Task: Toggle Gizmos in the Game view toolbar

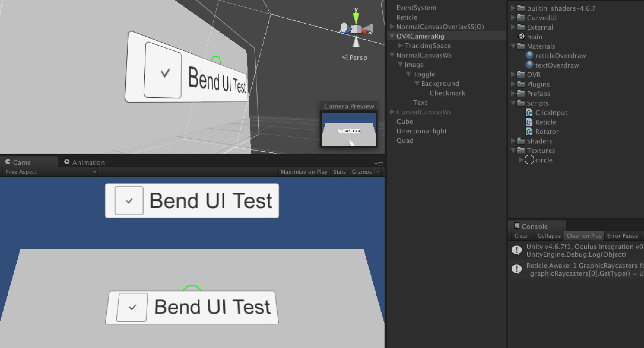Action: [x=362, y=172]
